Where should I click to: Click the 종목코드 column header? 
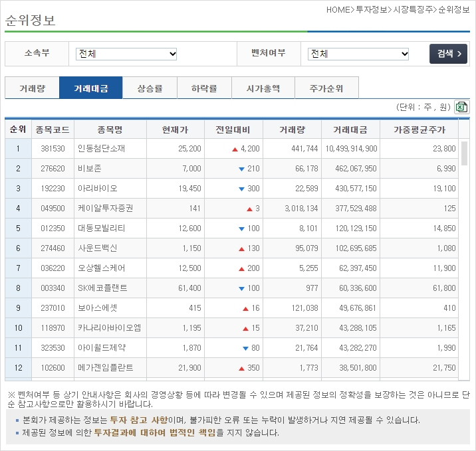53,130
